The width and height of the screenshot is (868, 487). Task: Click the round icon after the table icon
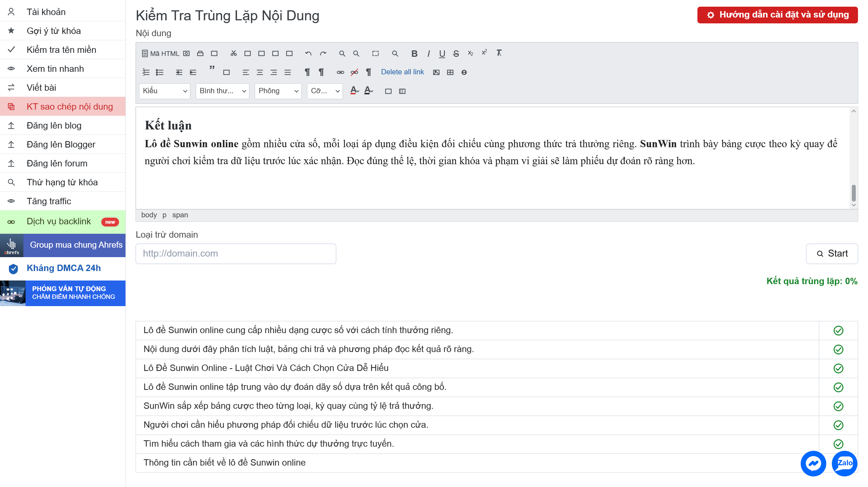[x=464, y=72]
